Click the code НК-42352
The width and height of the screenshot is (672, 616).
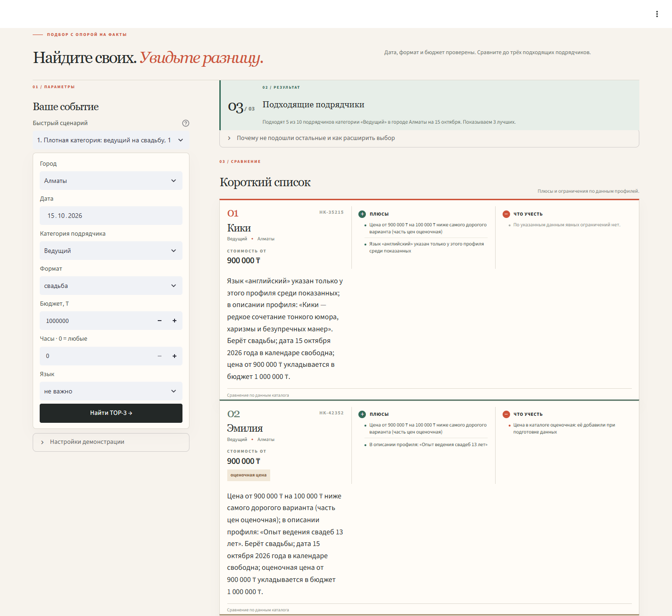331,413
